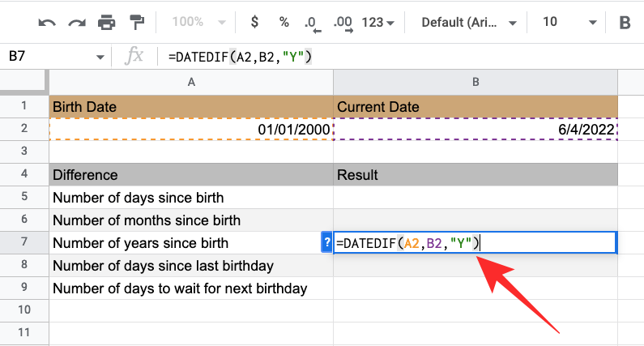Open the 123 number formats dropdown
Screen dimensions: 644x346
pos(378,22)
